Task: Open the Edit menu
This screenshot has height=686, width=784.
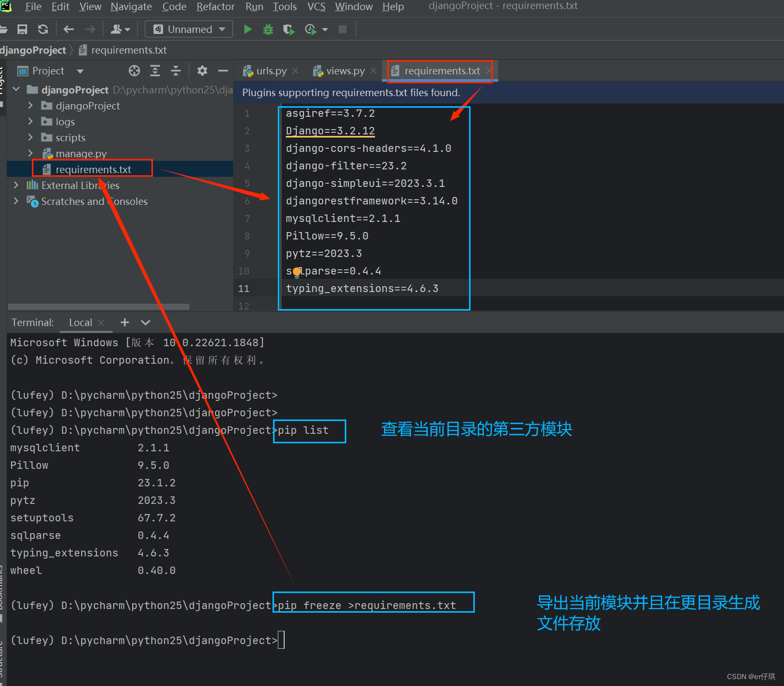Action: click(x=61, y=6)
